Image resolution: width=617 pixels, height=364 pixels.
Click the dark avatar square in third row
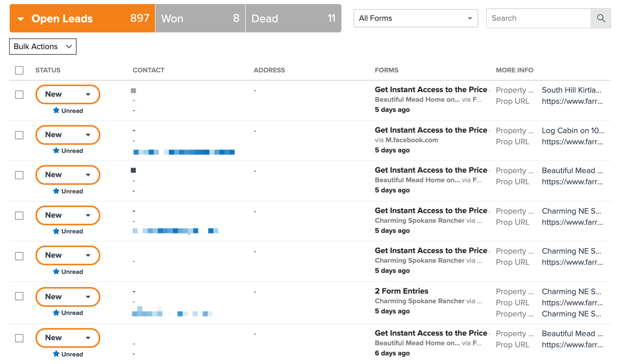[133, 170]
